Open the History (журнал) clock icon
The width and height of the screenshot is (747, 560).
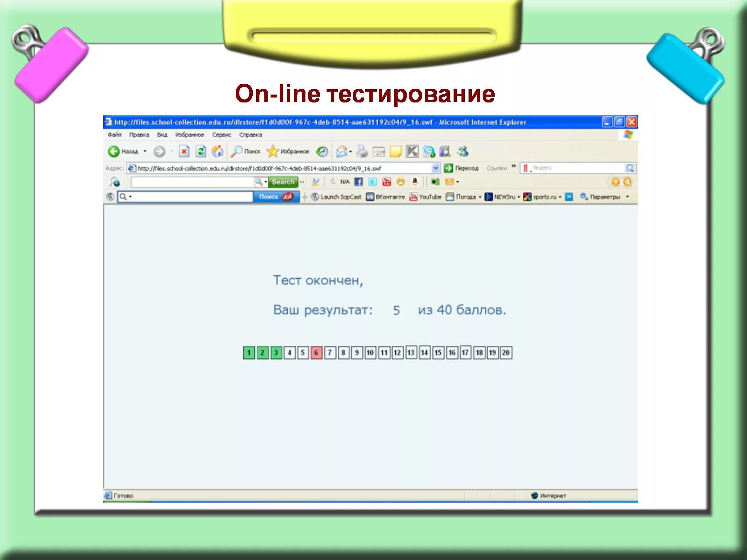pyautogui.click(x=322, y=151)
